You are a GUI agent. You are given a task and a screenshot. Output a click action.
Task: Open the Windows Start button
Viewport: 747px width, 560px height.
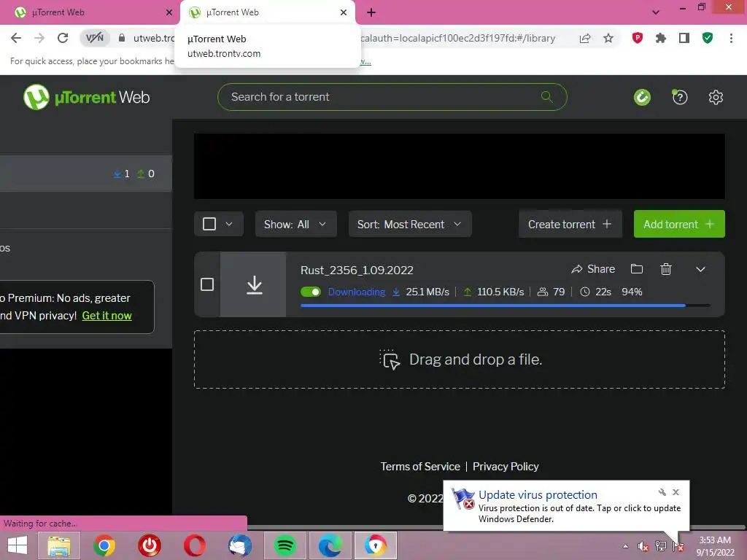(x=18, y=545)
